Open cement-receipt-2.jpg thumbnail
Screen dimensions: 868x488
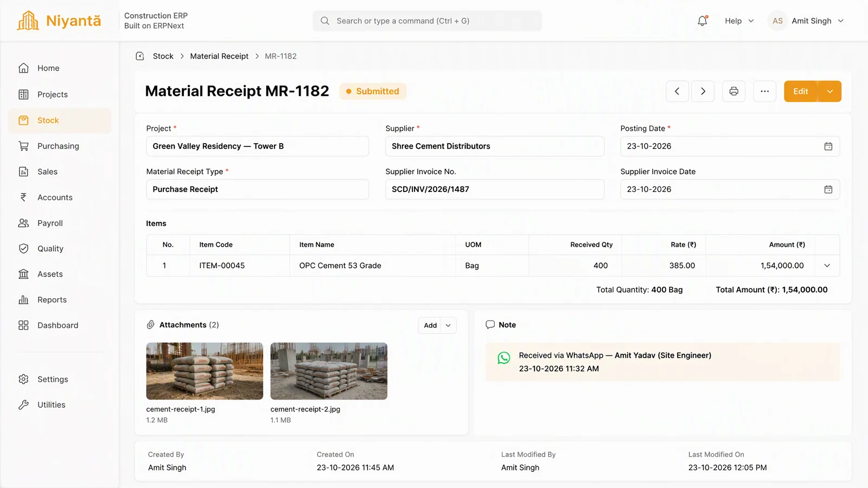(x=329, y=371)
